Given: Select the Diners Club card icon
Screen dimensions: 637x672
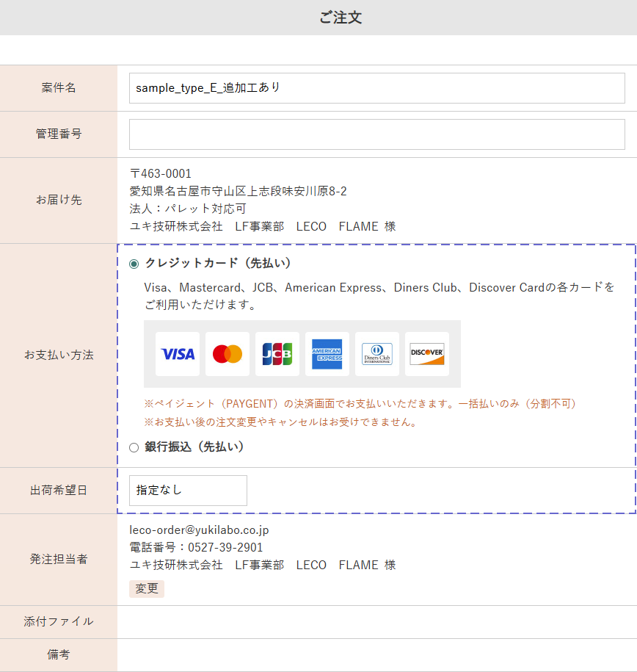Looking at the screenshot, I should tap(377, 354).
